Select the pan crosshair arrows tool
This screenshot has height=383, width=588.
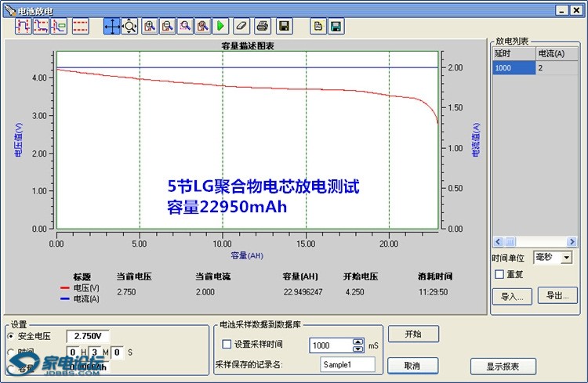[x=112, y=26]
